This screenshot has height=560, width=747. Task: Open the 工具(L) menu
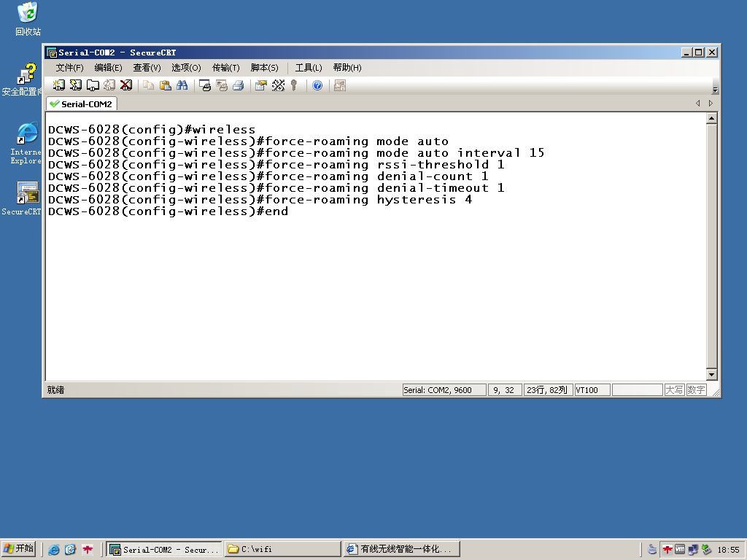(309, 68)
